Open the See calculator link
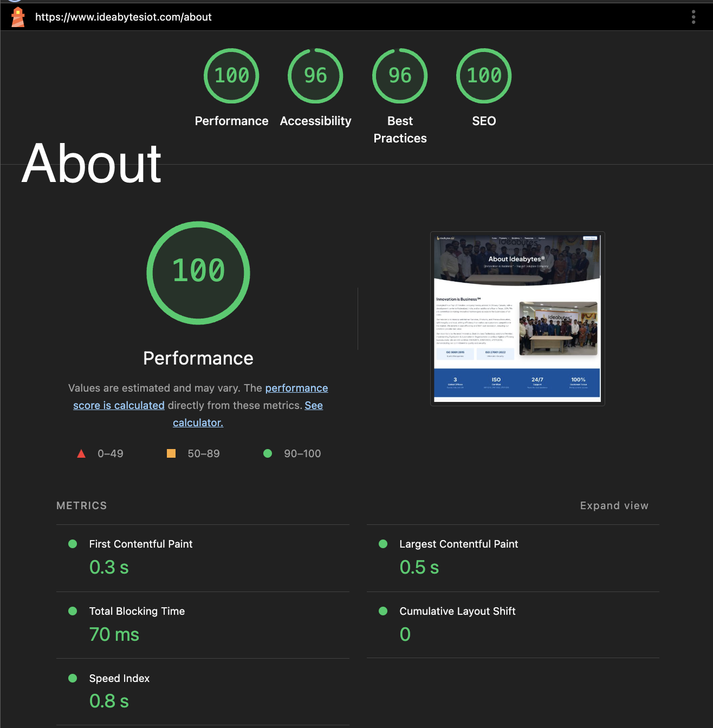This screenshot has width=713, height=728. [x=198, y=422]
